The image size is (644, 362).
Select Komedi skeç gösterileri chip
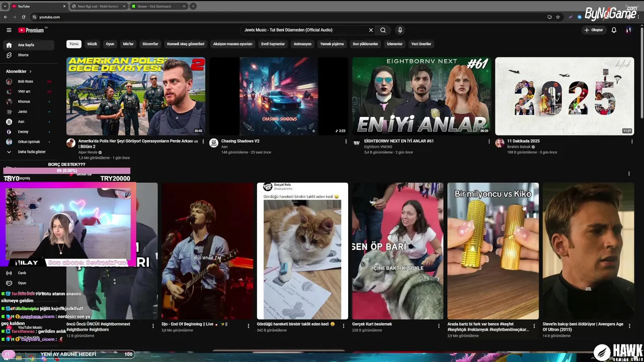coord(186,44)
